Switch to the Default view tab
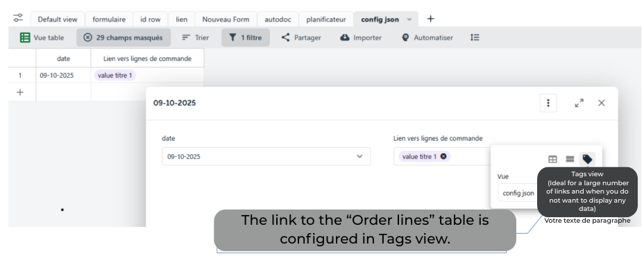 coord(58,19)
